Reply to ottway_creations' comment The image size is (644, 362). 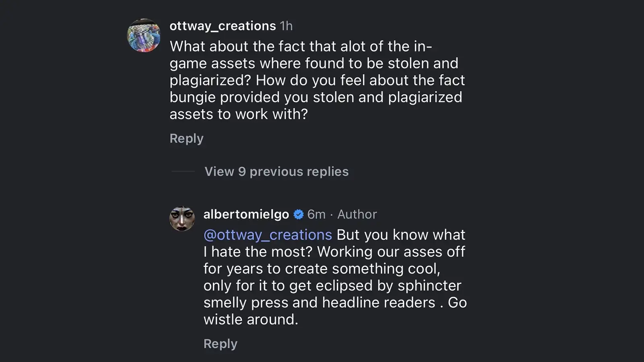pos(186,138)
